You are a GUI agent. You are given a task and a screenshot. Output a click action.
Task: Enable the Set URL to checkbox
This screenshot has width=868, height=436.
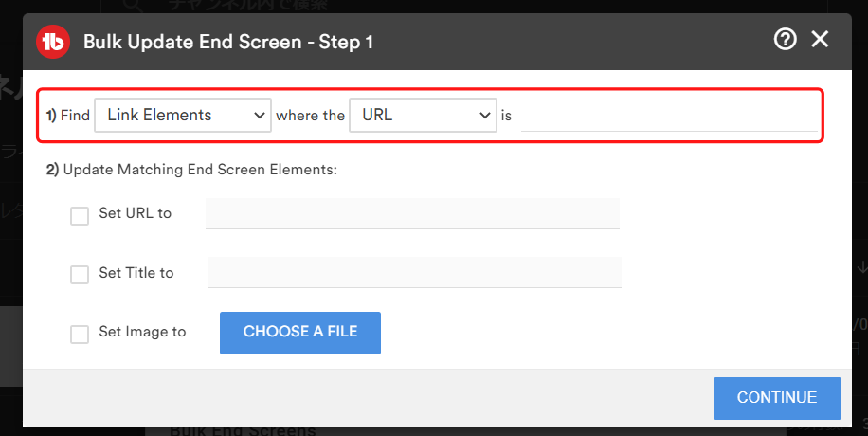(x=80, y=215)
